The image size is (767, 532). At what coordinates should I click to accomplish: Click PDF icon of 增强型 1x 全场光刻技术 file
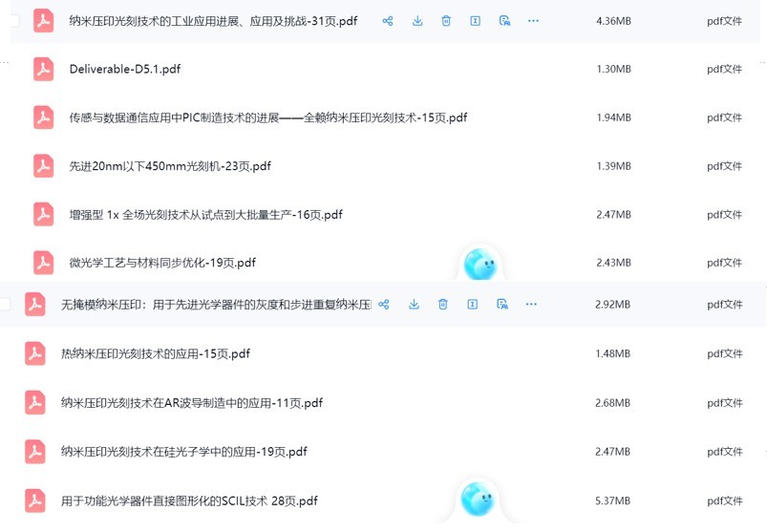(x=43, y=214)
